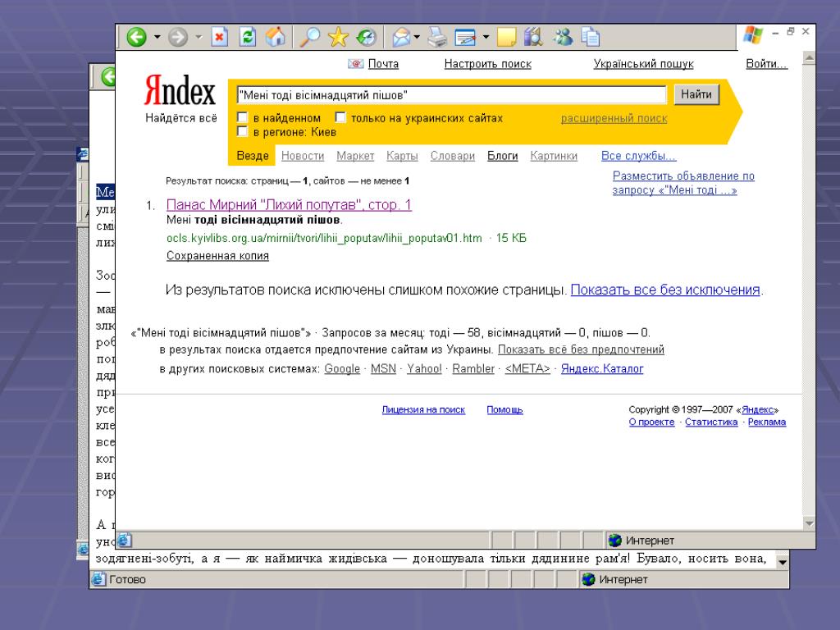
Task: Click the copy documents toolbar icon
Action: (x=591, y=37)
